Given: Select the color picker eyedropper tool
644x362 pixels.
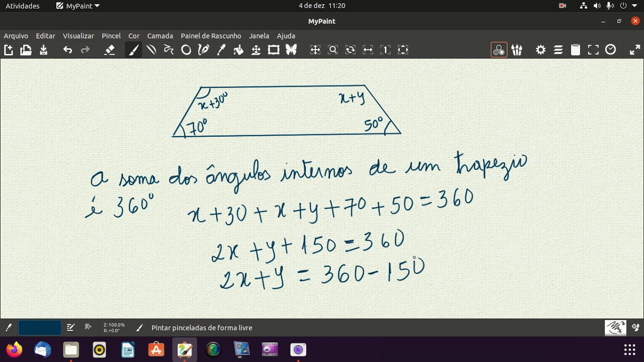Looking at the screenshot, I should 221,50.
